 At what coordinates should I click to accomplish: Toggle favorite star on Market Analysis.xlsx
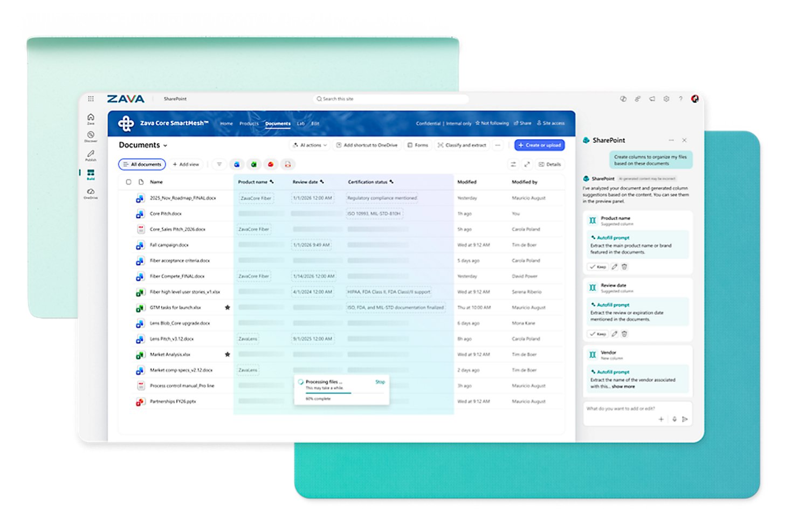(228, 354)
